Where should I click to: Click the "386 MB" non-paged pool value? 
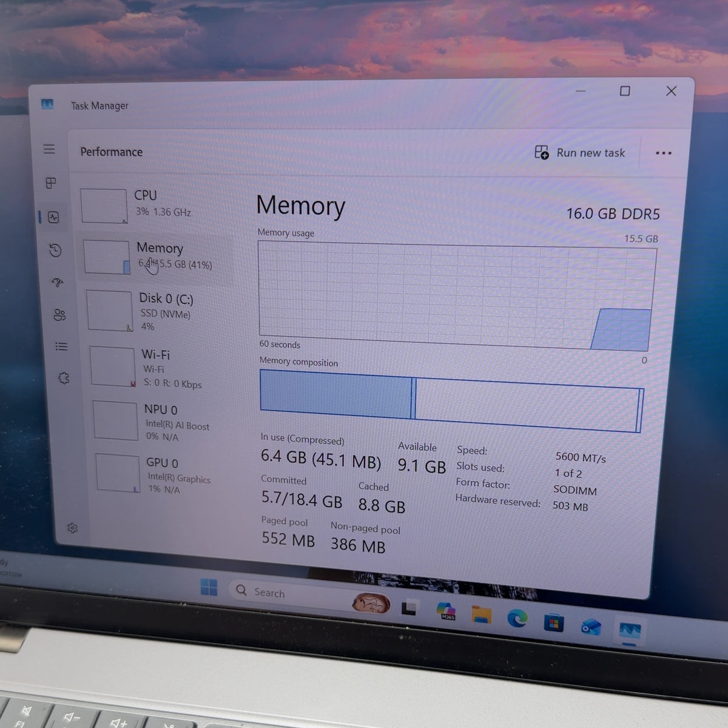pyautogui.click(x=358, y=545)
